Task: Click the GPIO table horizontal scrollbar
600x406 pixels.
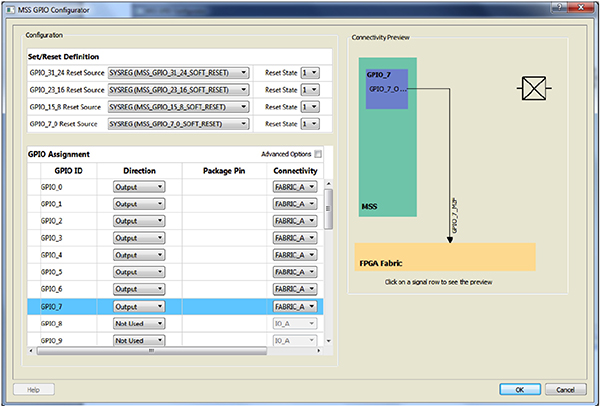Action: (150, 351)
